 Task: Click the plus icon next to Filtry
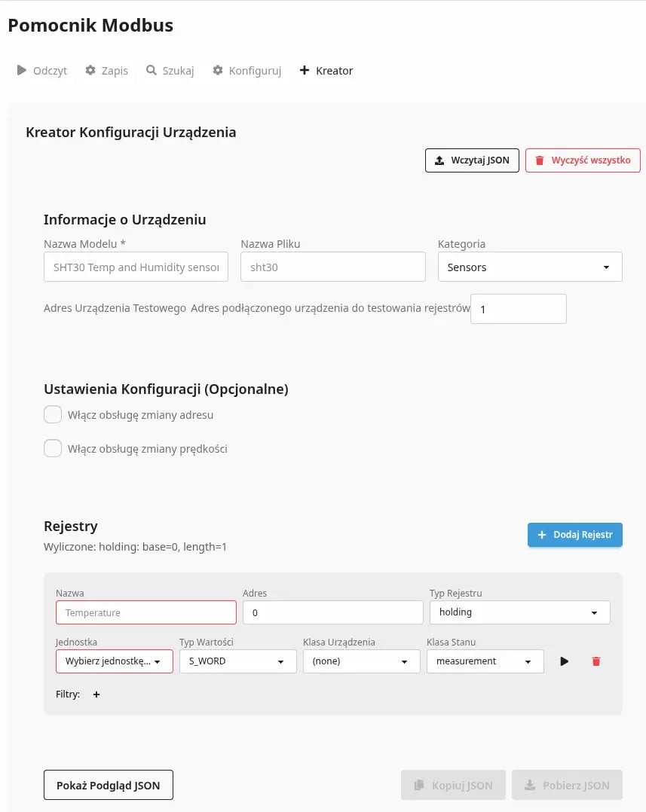[96, 694]
